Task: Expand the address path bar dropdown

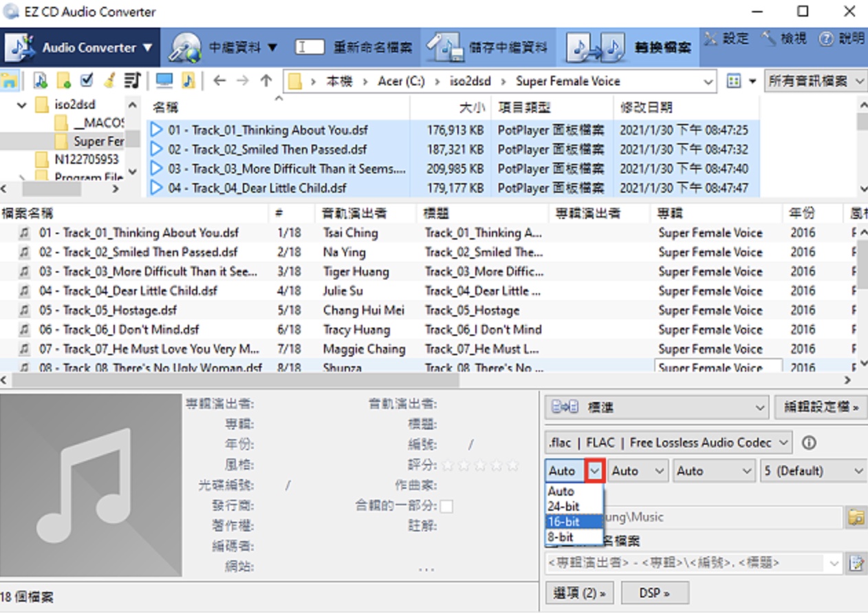Action: coord(709,82)
